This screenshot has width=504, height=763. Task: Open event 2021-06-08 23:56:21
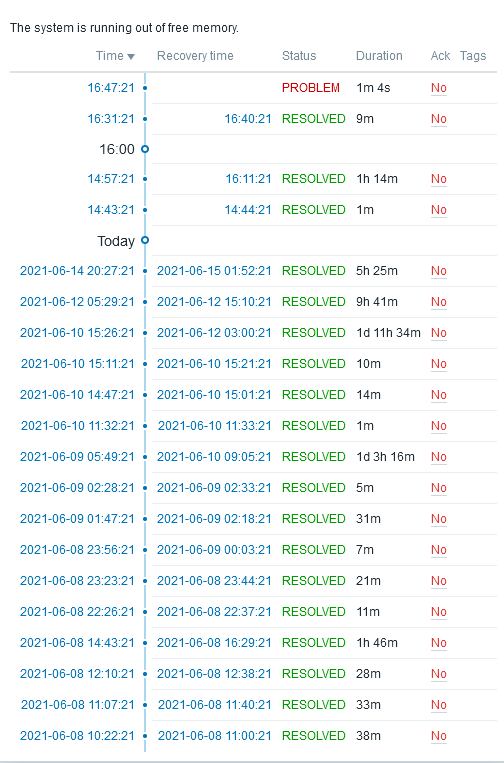point(77,550)
